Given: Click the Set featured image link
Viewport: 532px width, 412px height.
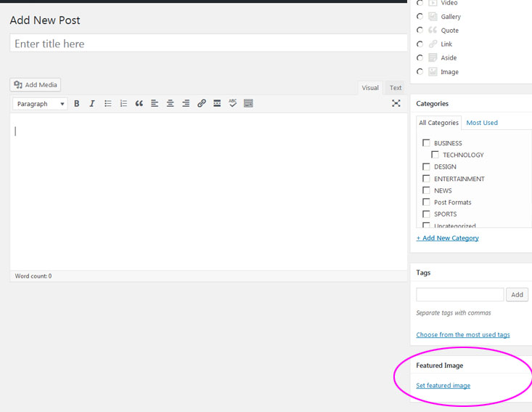Looking at the screenshot, I should pos(443,386).
